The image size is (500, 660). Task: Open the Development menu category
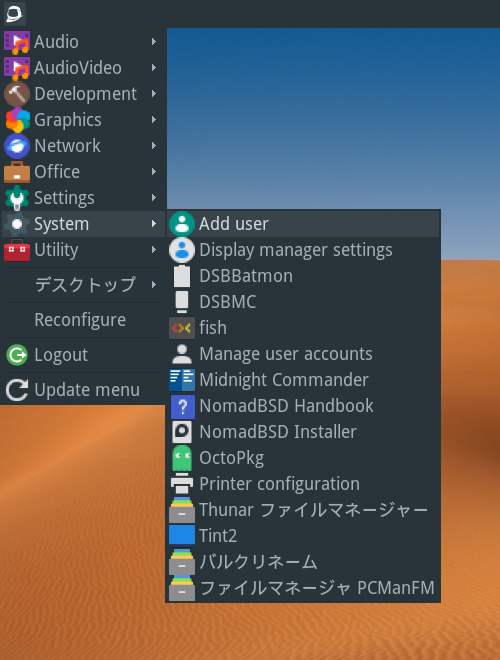coord(83,94)
